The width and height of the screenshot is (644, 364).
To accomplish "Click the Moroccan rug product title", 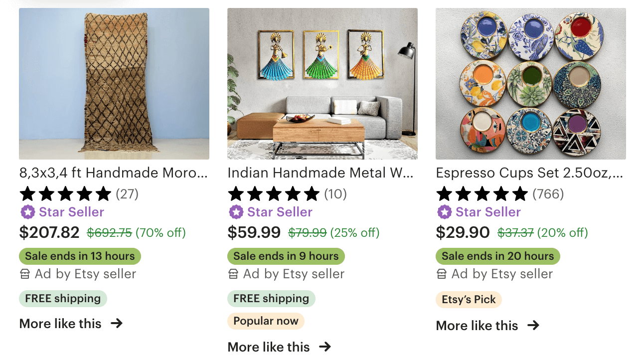I will [x=114, y=173].
